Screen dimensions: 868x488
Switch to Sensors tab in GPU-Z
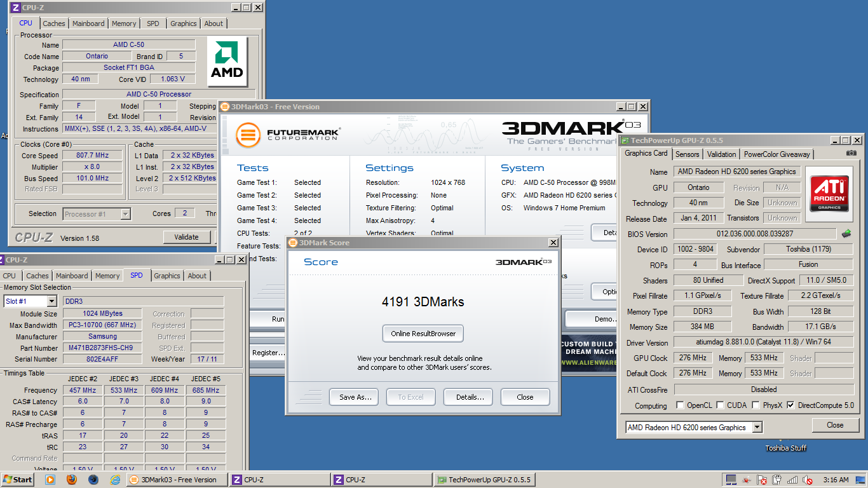687,154
